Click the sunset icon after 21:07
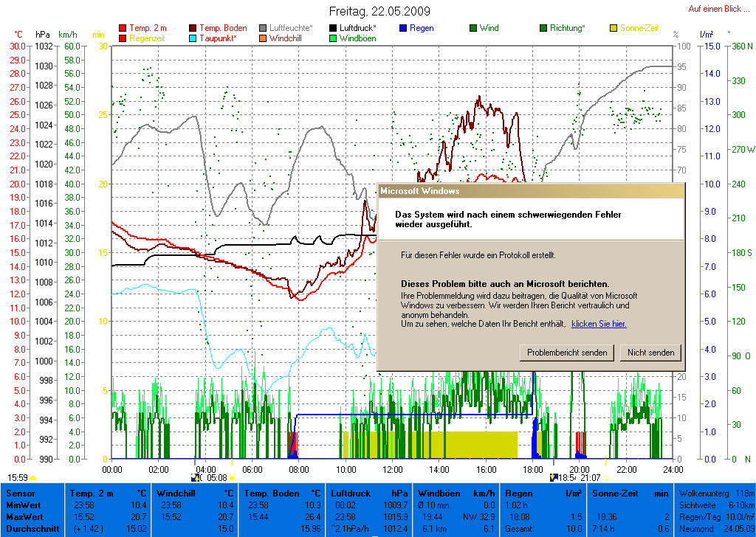Screen dimensions: 756x537 click(x=607, y=478)
